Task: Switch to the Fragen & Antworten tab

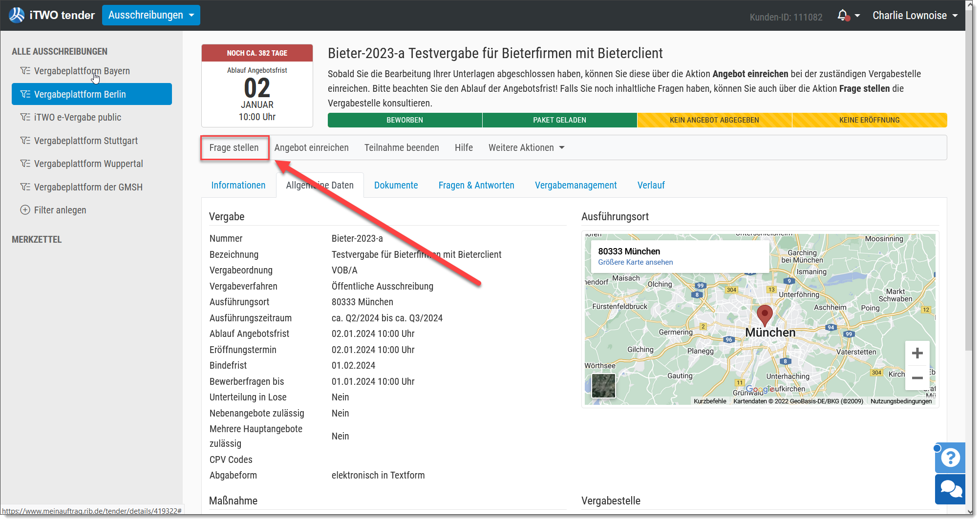Action: 476,185
